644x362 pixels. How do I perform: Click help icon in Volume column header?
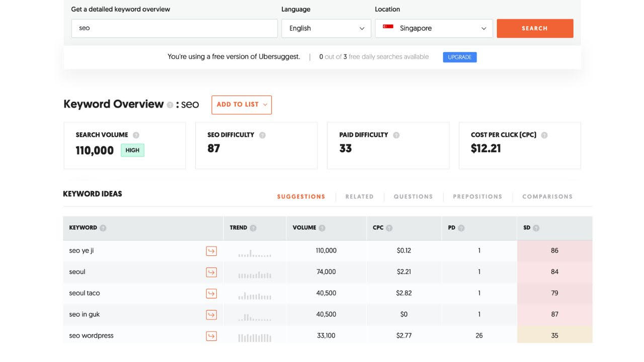322,228
